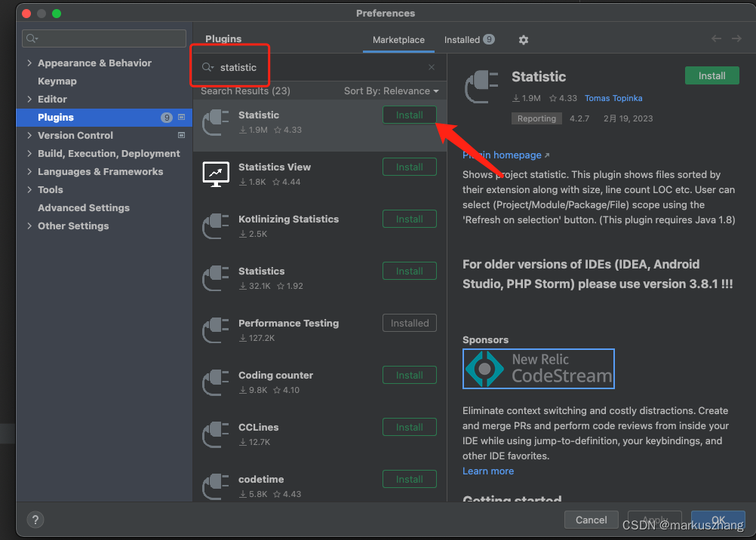Expand the Other Settings section
This screenshot has height=540, width=756.
click(x=29, y=226)
